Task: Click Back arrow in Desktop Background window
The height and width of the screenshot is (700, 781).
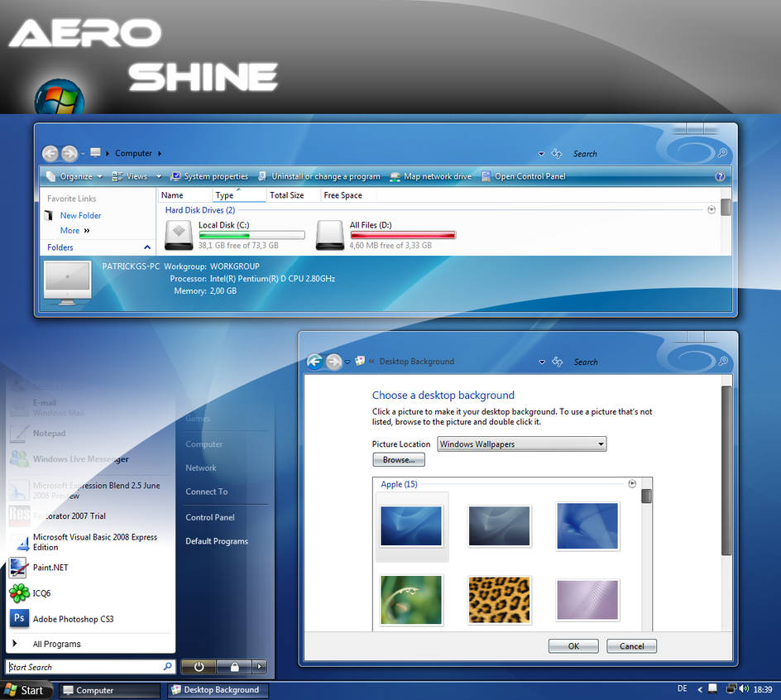Action: click(x=314, y=362)
